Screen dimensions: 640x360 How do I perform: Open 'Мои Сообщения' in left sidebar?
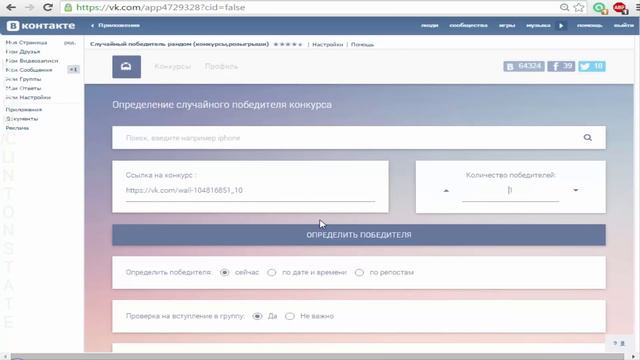tap(29, 70)
